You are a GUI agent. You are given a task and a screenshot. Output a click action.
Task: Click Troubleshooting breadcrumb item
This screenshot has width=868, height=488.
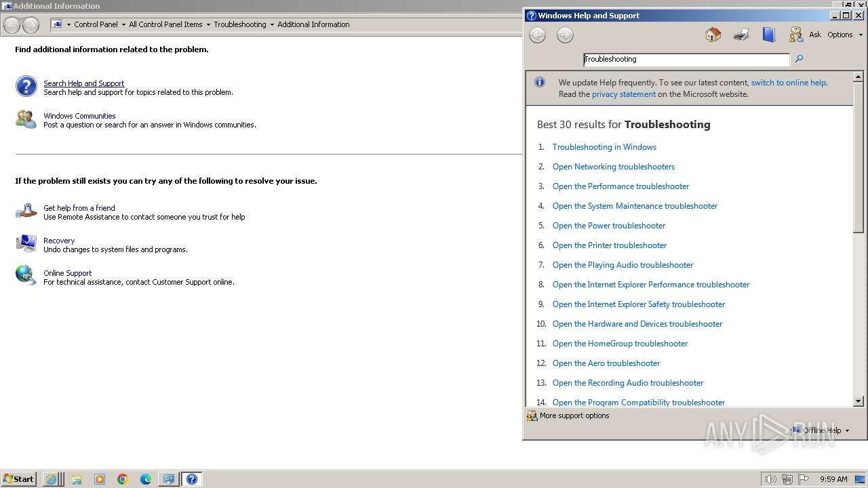(240, 24)
